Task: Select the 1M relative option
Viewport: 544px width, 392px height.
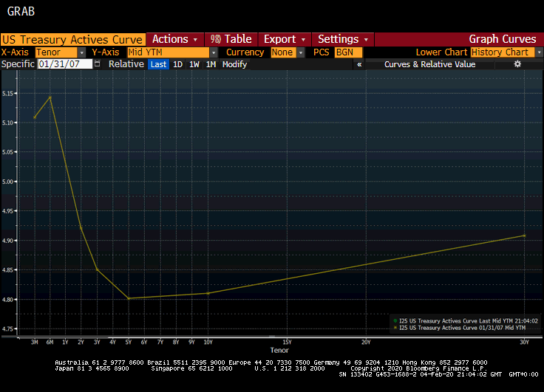Action: 211,64
